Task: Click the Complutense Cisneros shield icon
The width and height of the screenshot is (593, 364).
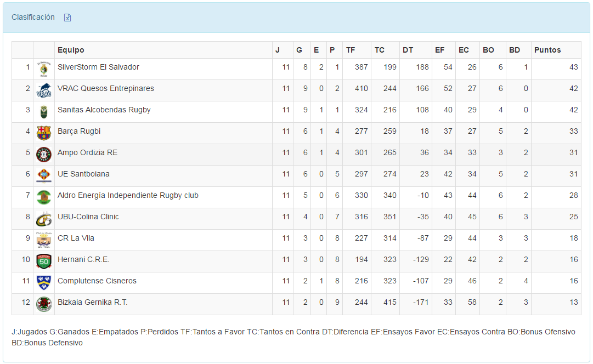Action: [x=44, y=283]
